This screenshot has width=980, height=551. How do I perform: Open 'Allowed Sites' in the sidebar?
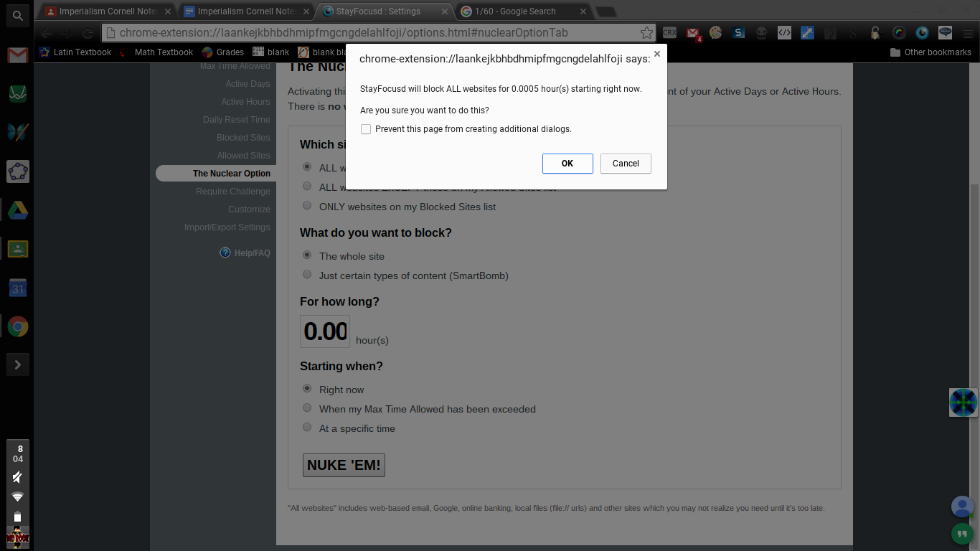tap(243, 156)
